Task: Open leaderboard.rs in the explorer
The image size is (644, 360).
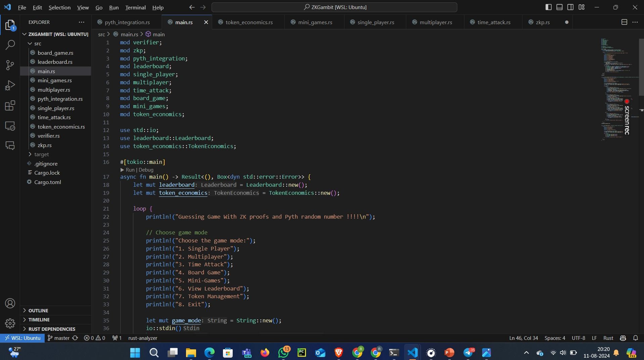Action: [55, 62]
